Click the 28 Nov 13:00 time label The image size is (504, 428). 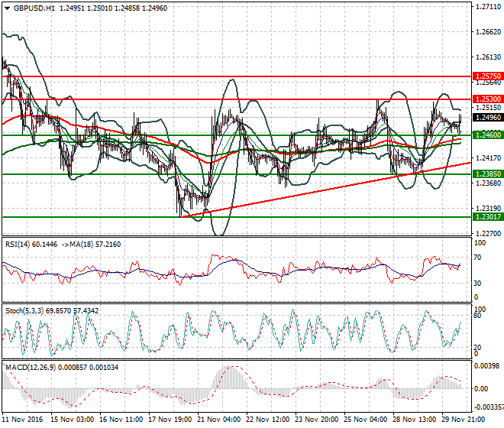tap(415, 420)
